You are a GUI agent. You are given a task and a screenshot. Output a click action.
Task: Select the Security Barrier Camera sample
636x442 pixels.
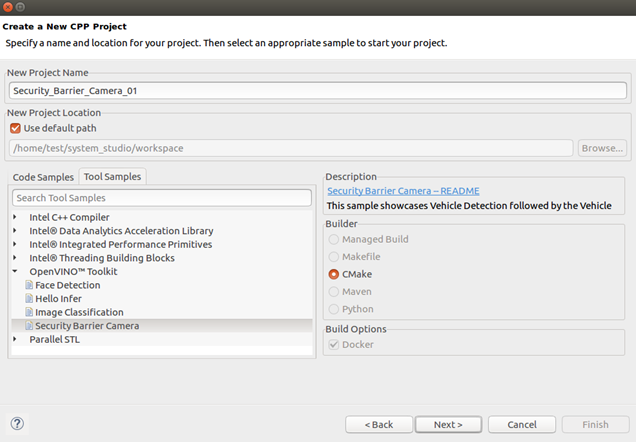[x=87, y=326]
